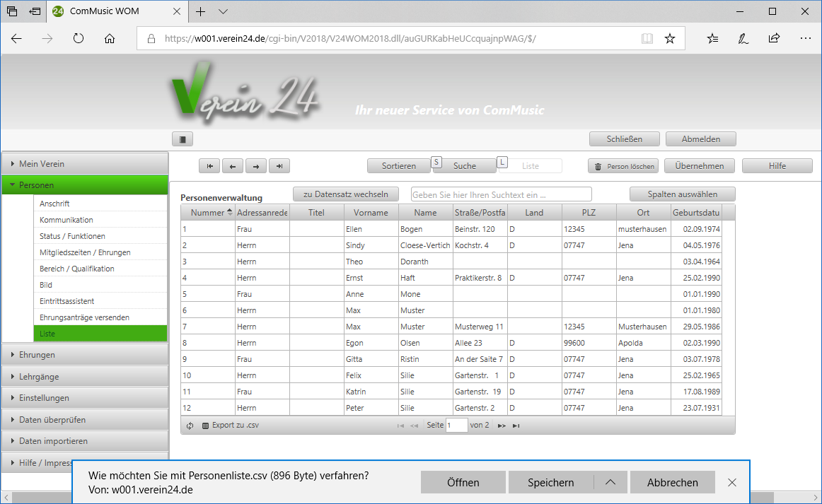
Task: Click the browser back arrow
Action: pyautogui.click(x=16, y=38)
